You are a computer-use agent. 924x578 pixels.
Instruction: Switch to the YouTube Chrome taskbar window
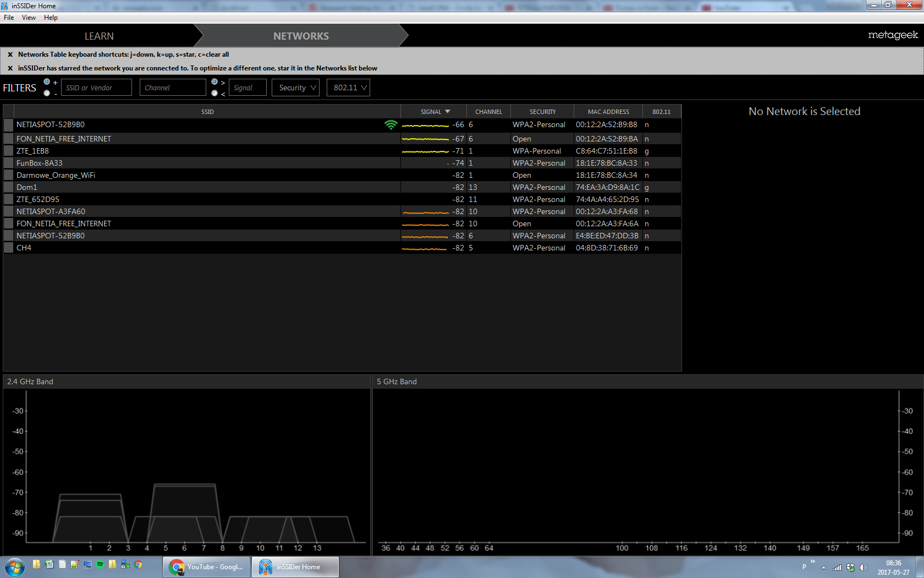tap(206, 567)
